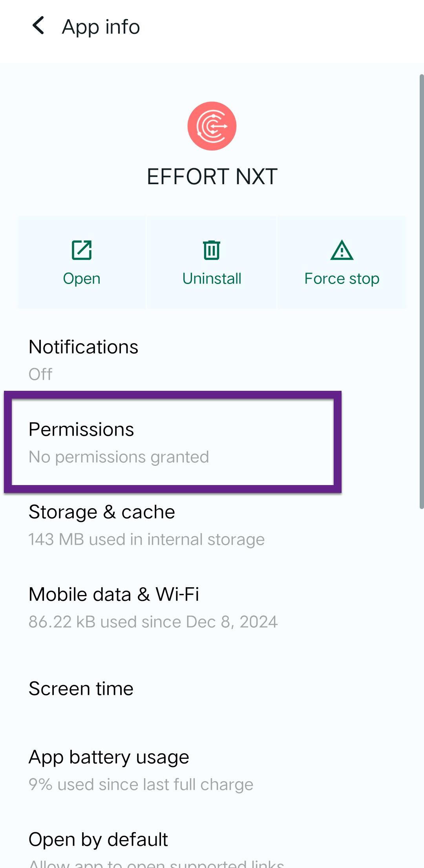The image size is (424, 868).
Task: Tap the EFFORT NXT app logo
Action: 212,126
